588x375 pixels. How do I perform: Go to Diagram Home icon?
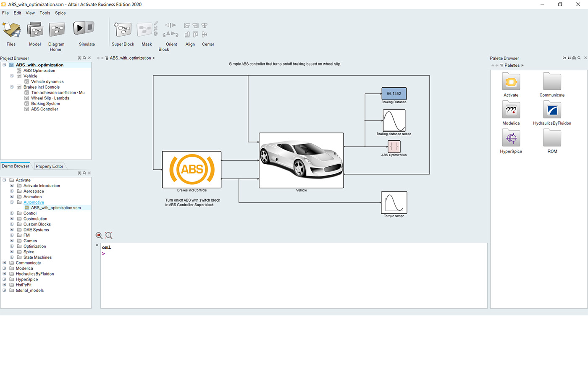click(x=56, y=30)
